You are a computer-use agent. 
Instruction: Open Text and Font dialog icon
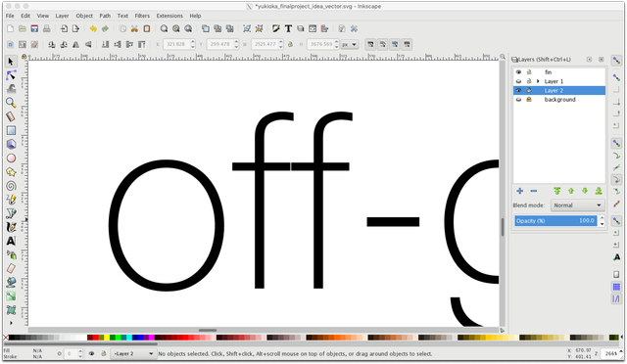point(288,28)
